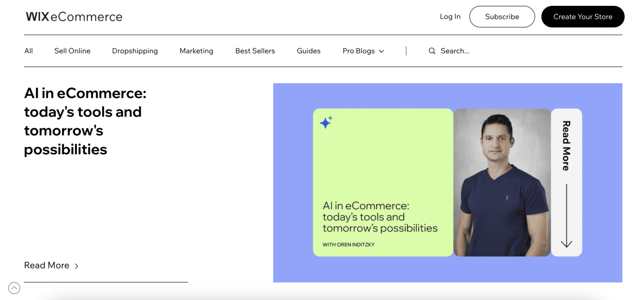Click the Pro Blogs dropdown arrow
The height and width of the screenshot is (300, 644).
(x=382, y=51)
